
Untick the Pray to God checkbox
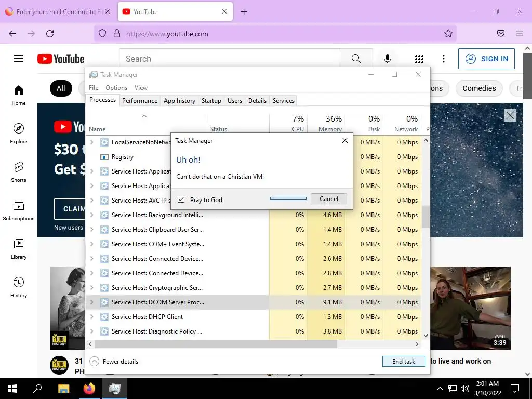181,199
